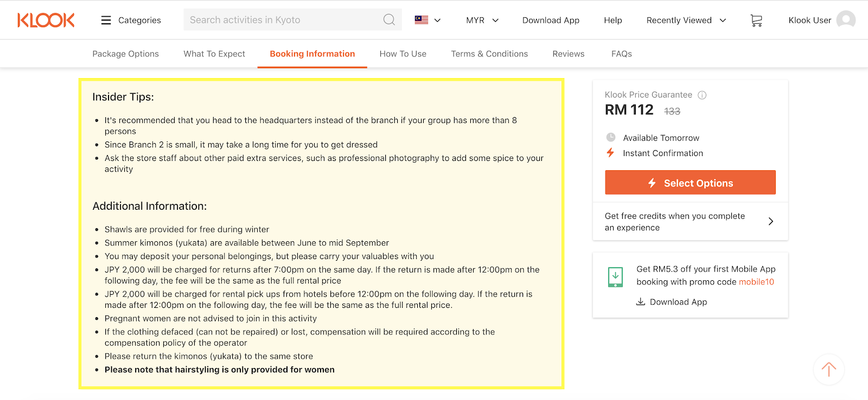Image resolution: width=868 pixels, height=400 pixels.
Task: Select the Booking Information tab
Action: [x=312, y=54]
